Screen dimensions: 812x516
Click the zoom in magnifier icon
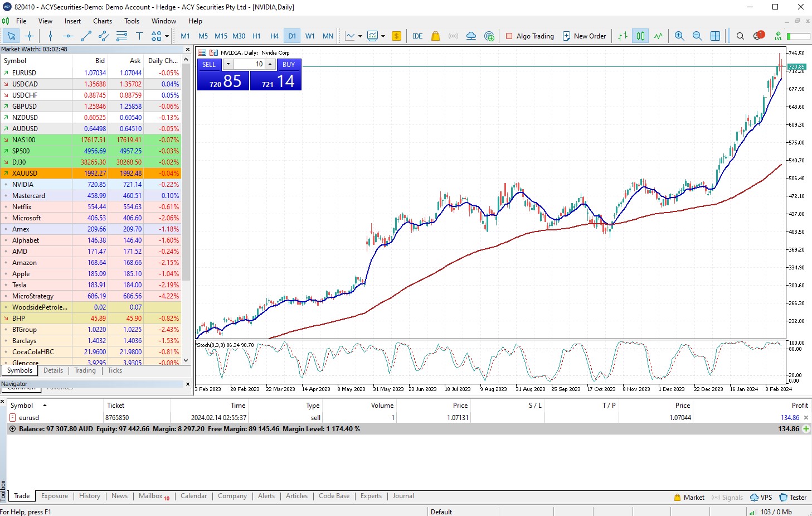679,36
